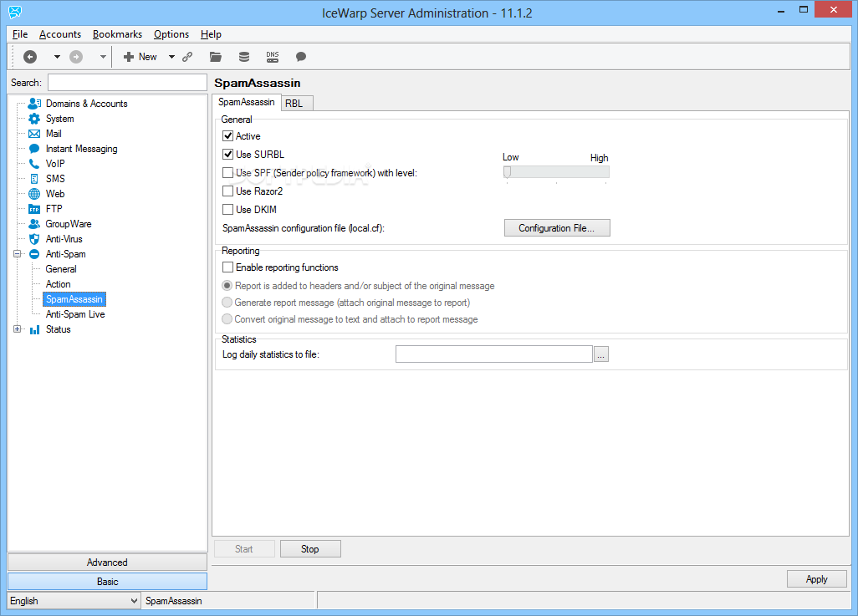Screen dimensions: 858x616
Task: Open the English language dropdown
Action: pyautogui.click(x=74, y=601)
